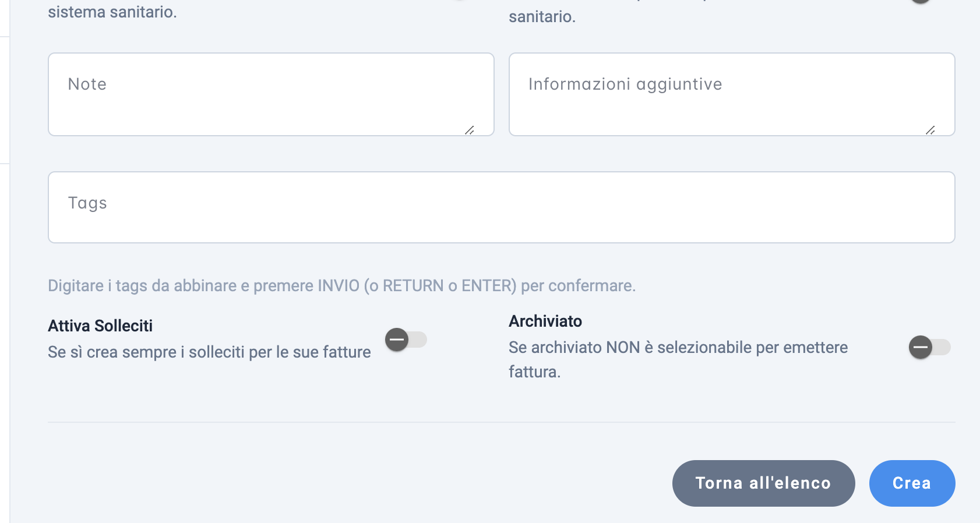The image size is (980, 523).
Task: Click Crea to create the record
Action: click(x=912, y=483)
